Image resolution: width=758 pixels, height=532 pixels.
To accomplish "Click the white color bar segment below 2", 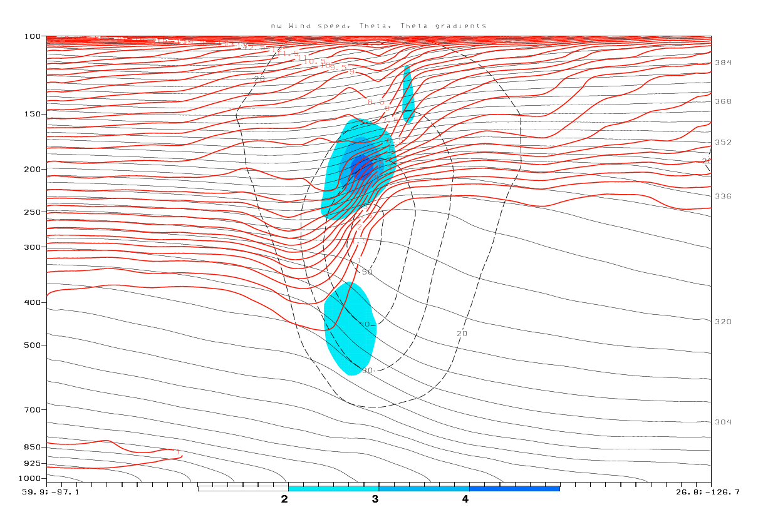I will (x=242, y=488).
